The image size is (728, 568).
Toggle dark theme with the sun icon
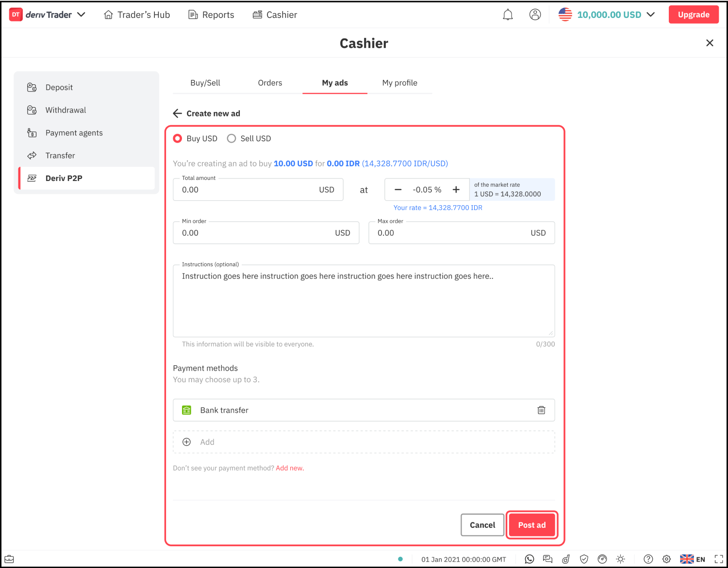tap(620, 559)
